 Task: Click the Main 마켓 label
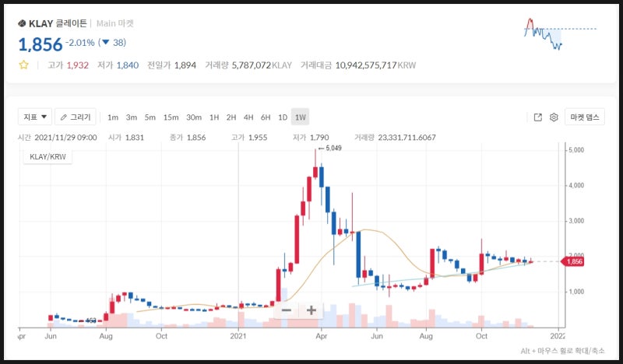(115, 23)
